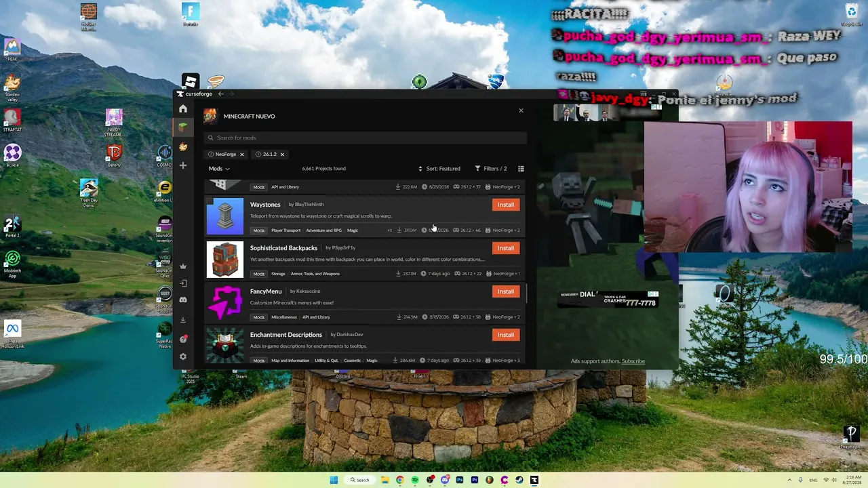
Task: Open the premium crown icon in sidebar
Action: coord(183,266)
